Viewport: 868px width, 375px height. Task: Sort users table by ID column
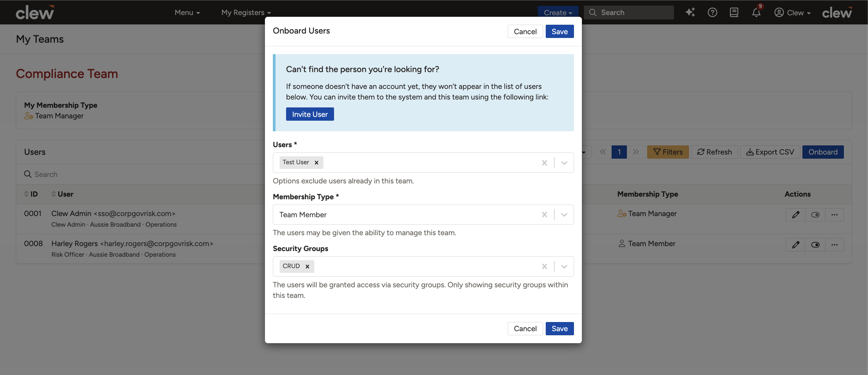pyautogui.click(x=31, y=194)
